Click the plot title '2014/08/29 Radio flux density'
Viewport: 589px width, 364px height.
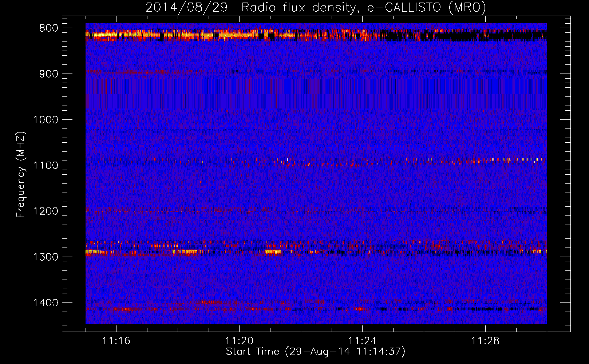point(316,7)
